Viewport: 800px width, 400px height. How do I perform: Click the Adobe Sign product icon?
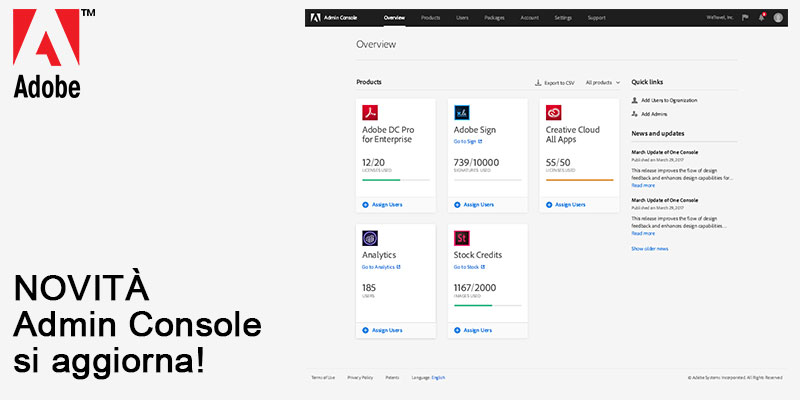click(x=462, y=112)
